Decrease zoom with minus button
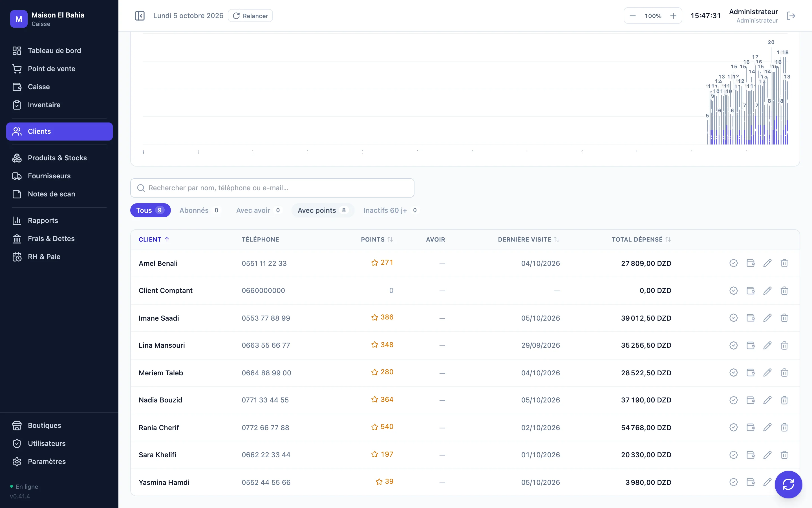Screen dimensions: 812x508 [632, 16]
